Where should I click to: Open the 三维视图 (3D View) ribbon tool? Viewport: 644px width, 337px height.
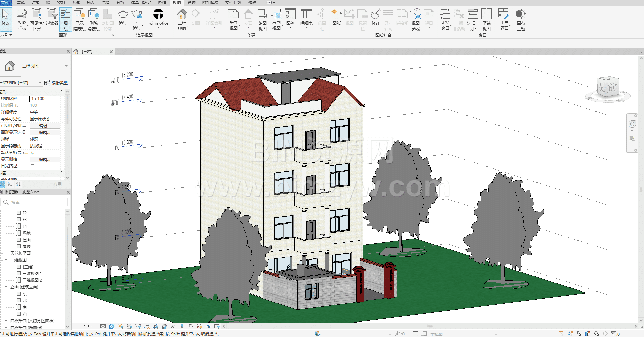click(182, 14)
